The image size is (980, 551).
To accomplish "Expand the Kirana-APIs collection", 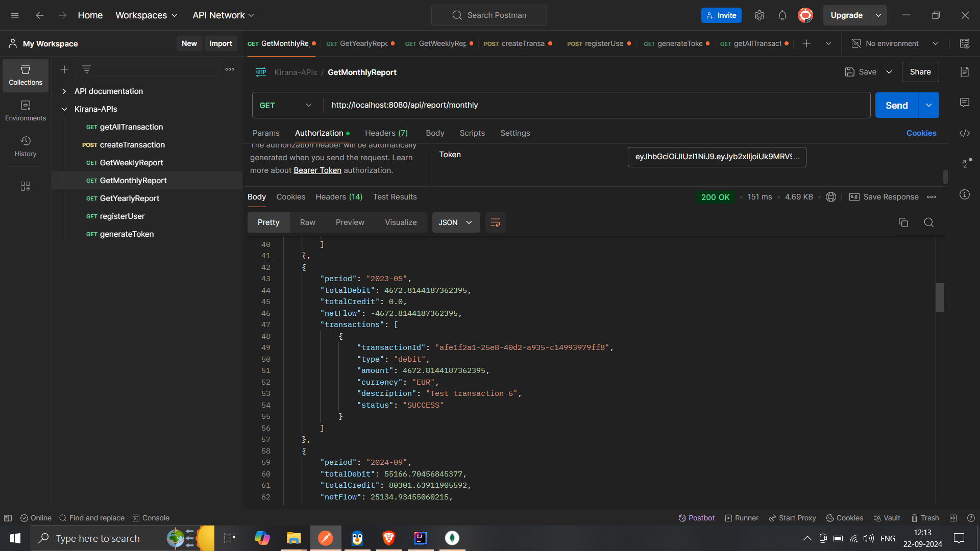I will [63, 108].
